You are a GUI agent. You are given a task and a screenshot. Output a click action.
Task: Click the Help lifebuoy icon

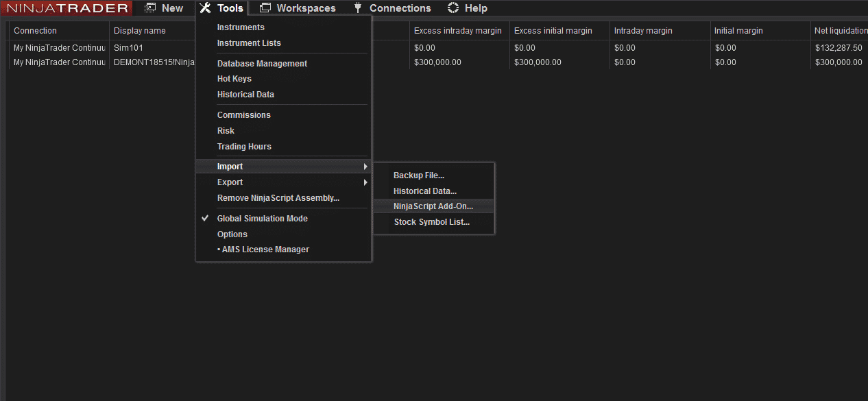(453, 8)
